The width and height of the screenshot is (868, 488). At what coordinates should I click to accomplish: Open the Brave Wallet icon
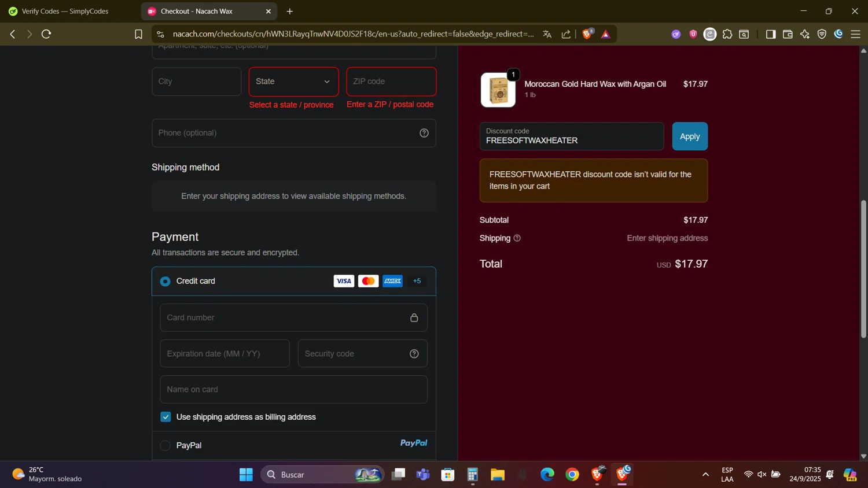(788, 34)
